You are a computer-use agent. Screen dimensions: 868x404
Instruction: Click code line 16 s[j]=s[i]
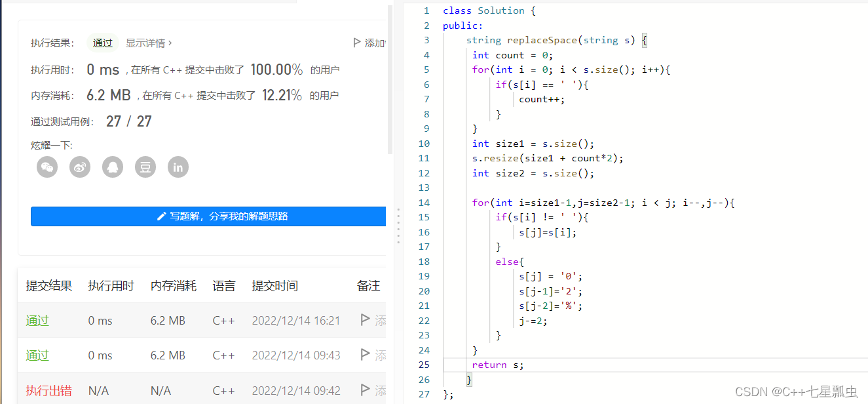(548, 232)
